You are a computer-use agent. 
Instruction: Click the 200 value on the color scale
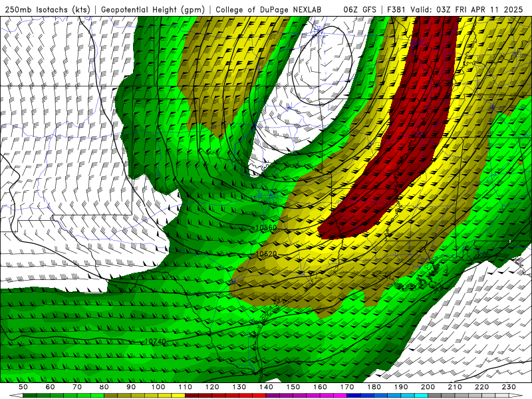(428, 387)
